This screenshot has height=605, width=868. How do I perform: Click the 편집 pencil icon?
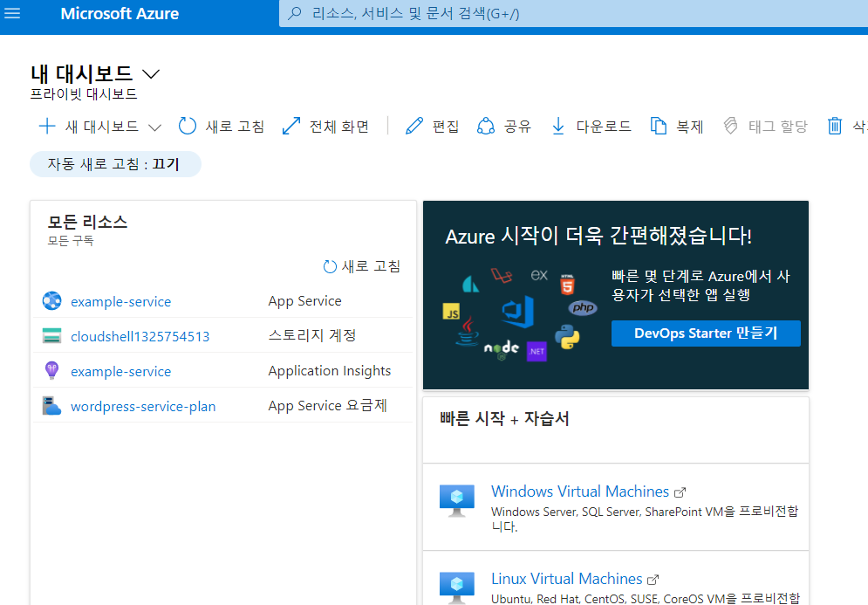pos(414,127)
